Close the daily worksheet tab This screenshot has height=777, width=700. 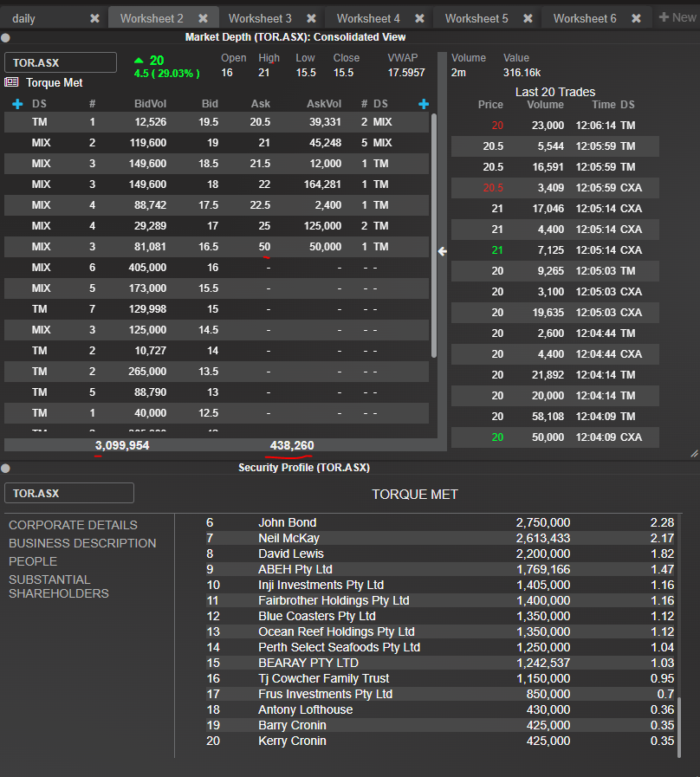click(x=94, y=18)
